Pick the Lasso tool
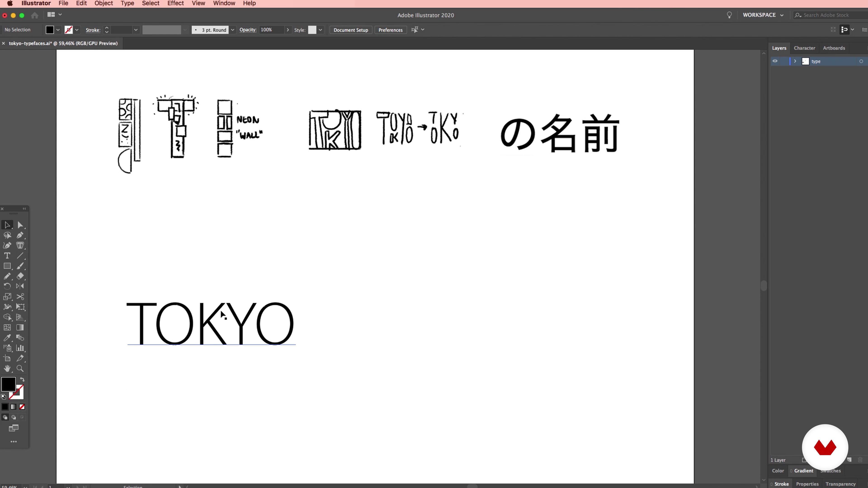868x488 pixels. click(7, 235)
